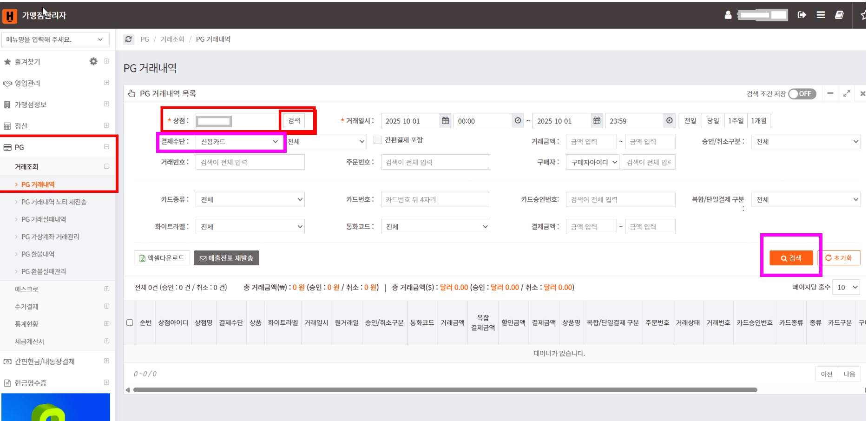The height and width of the screenshot is (421, 868).
Task: Open 구매자아이디 dropdown
Action: click(593, 162)
